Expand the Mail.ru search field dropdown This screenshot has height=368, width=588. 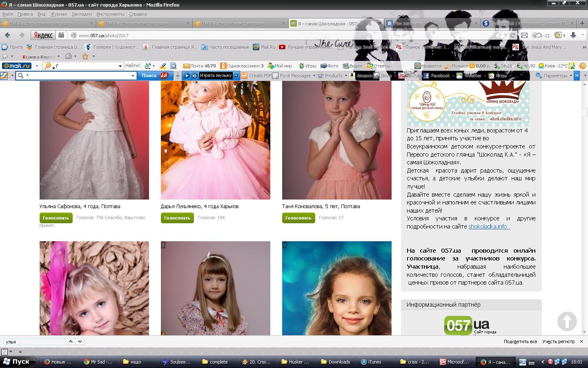tap(120, 66)
